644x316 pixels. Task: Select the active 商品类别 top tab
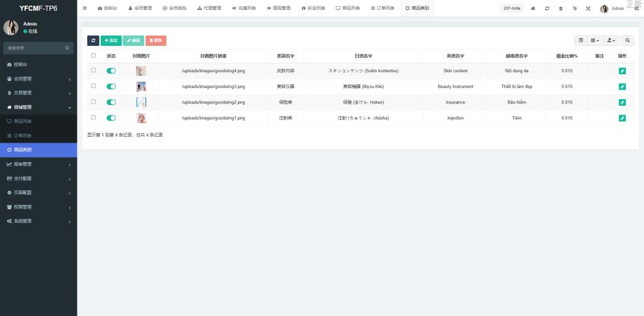coord(418,8)
